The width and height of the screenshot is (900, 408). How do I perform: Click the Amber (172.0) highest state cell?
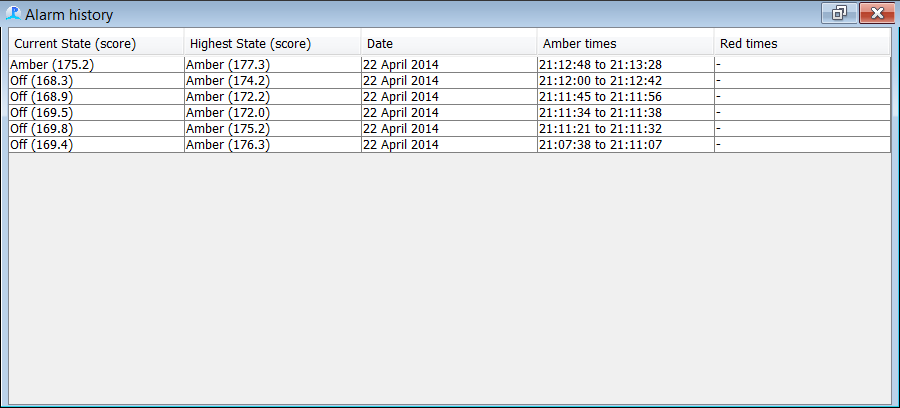click(273, 113)
